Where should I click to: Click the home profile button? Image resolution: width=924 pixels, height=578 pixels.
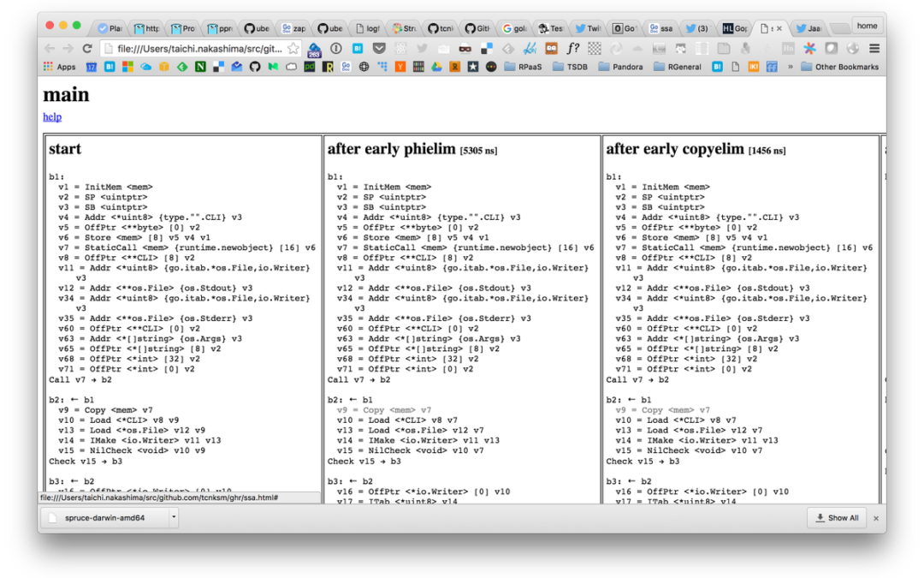[867, 26]
